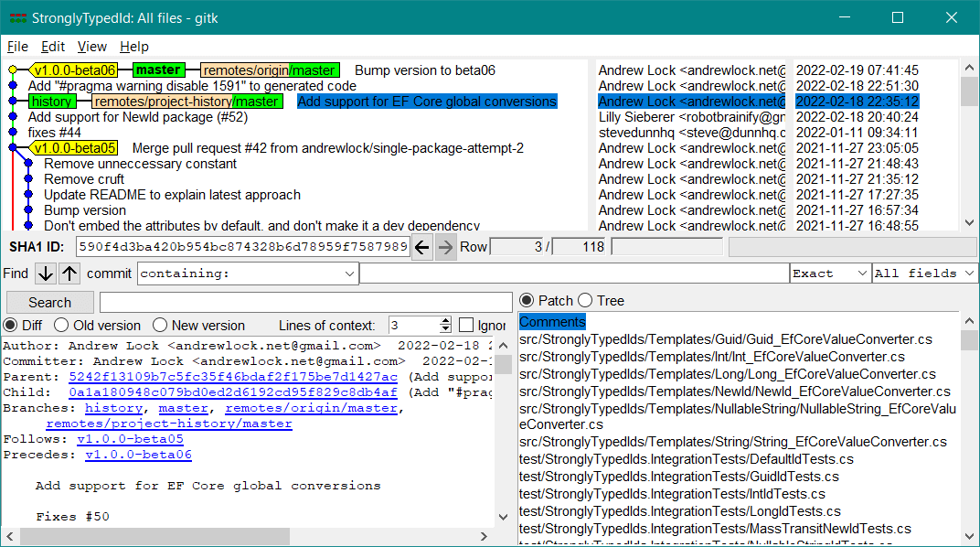Follow the master branch link in details

click(183, 408)
